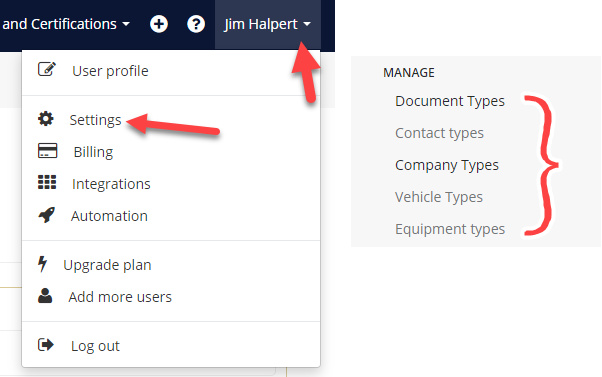Click the User profile edit icon
The image size is (602, 377).
coord(47,69)
